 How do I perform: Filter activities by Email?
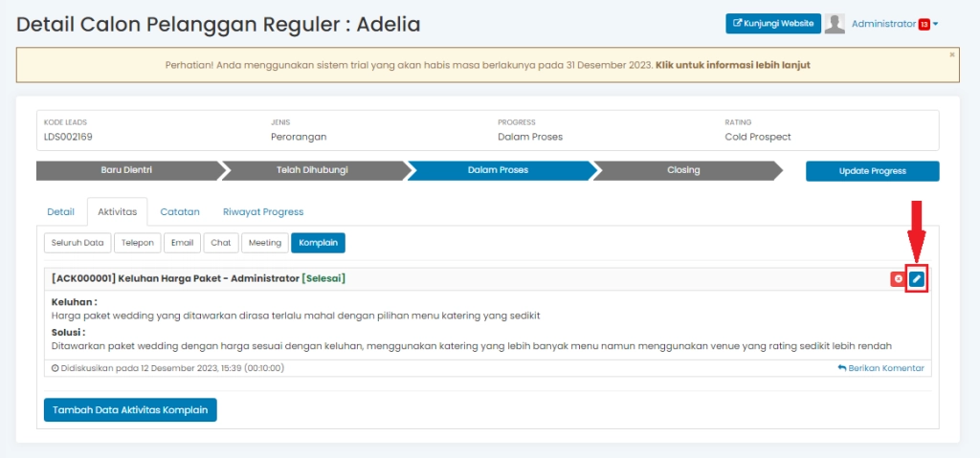pos(182,243)
